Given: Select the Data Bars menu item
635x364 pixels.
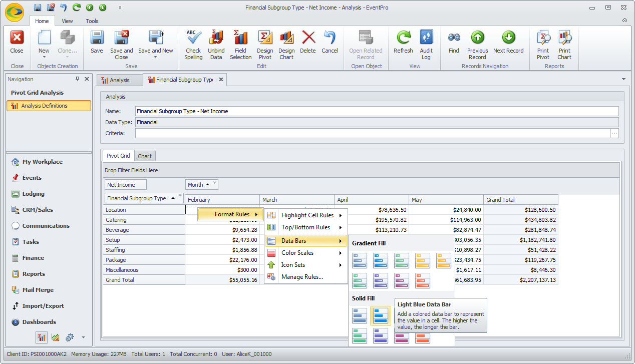Looking at the screenshot, I should click(306, 241).
